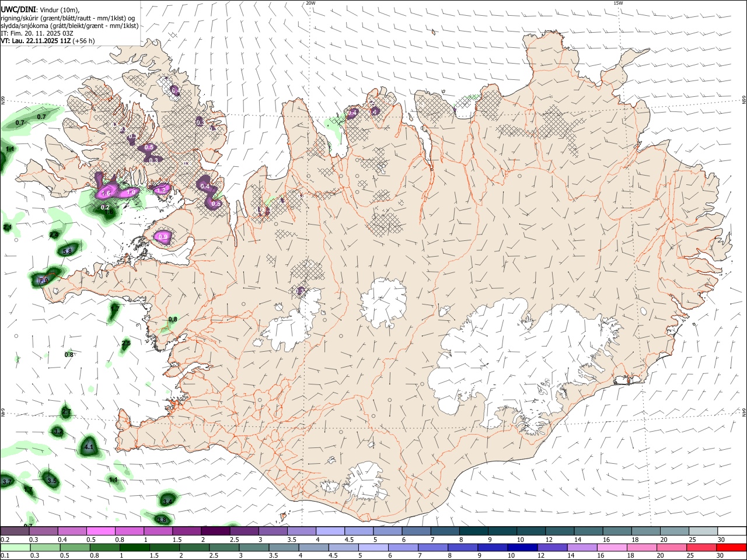Click the UWC/DINI title text

click(18, 9)
